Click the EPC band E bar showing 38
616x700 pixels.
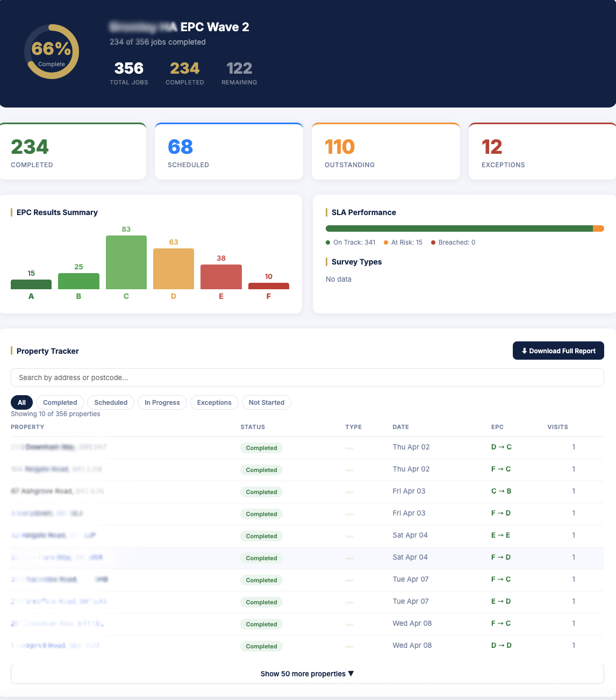click(221, 277)
